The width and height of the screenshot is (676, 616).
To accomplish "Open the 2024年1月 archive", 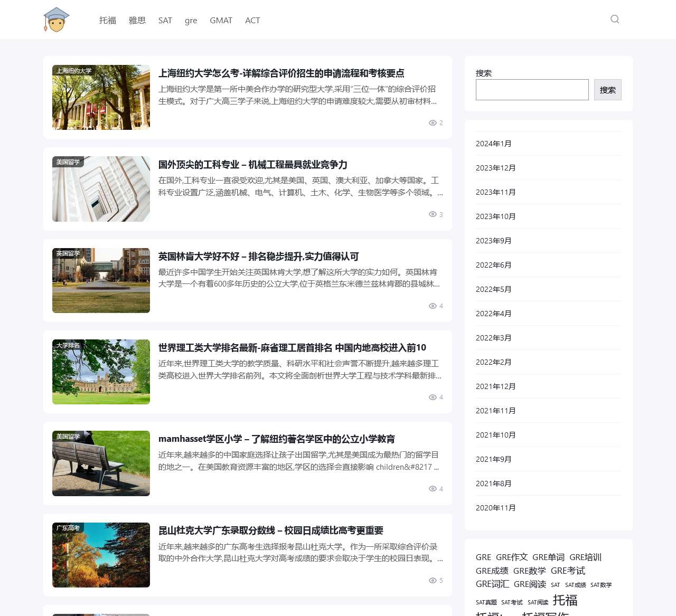I will pos(493,143).
